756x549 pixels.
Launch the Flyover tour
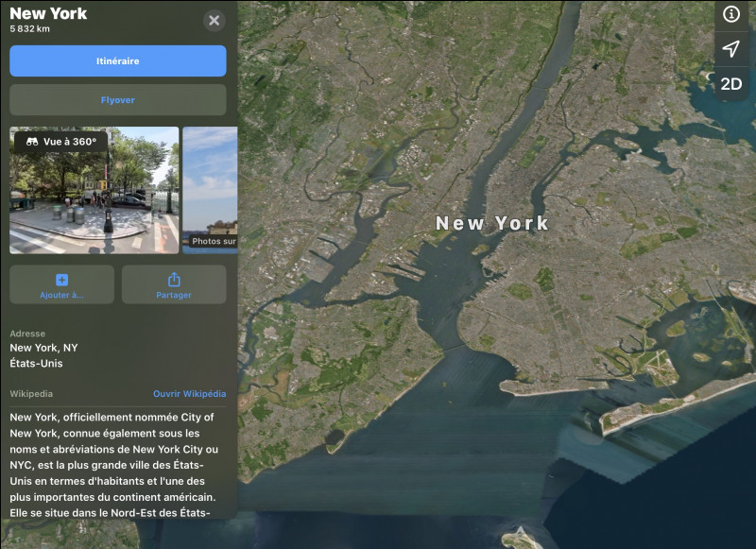[x=117, y=100]
